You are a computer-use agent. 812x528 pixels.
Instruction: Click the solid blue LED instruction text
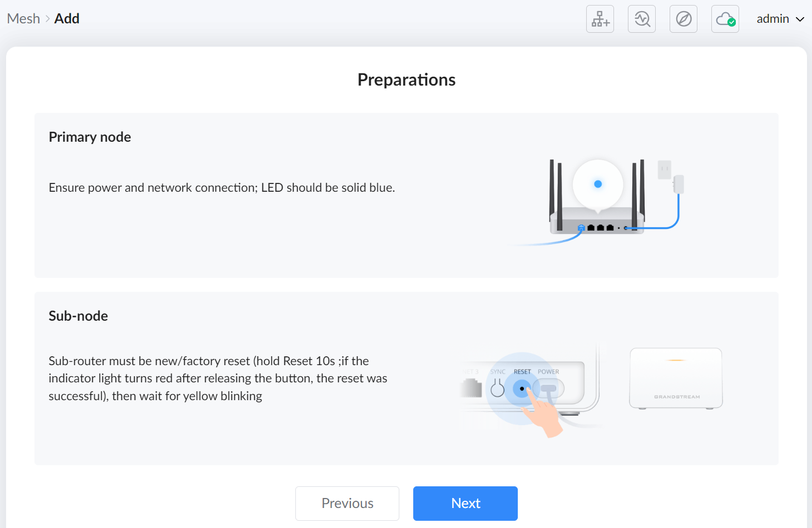point(222,188)
